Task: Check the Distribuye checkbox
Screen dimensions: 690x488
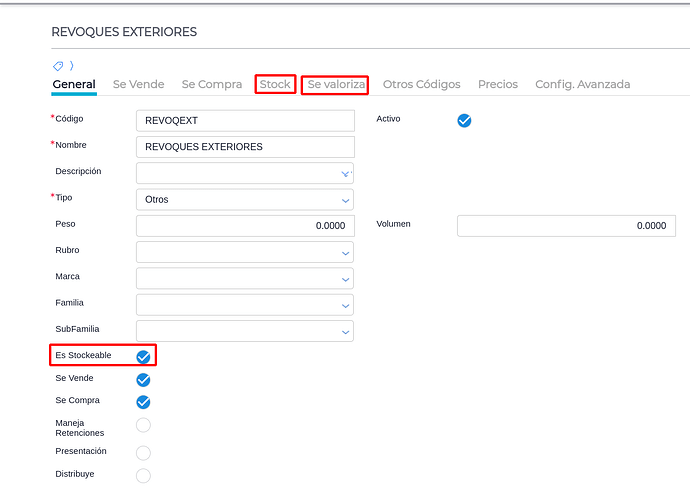Action: click(x=143, y=475)
